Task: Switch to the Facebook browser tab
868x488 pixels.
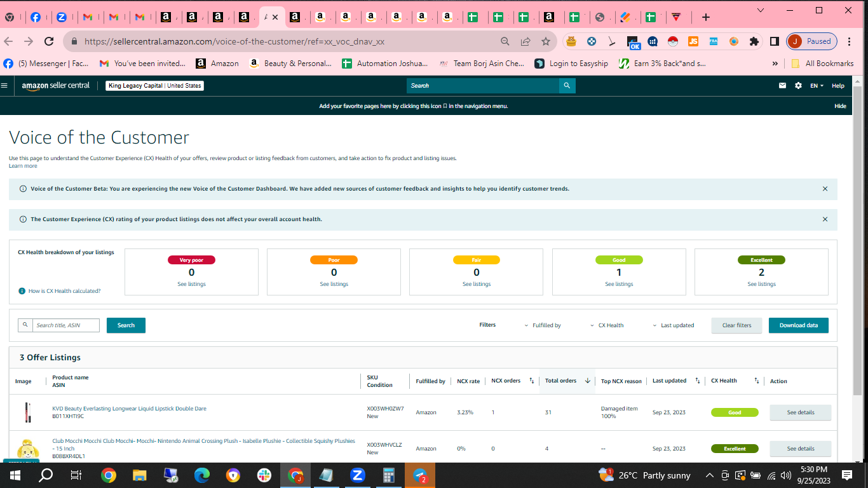Action: [x=36, y=17]
